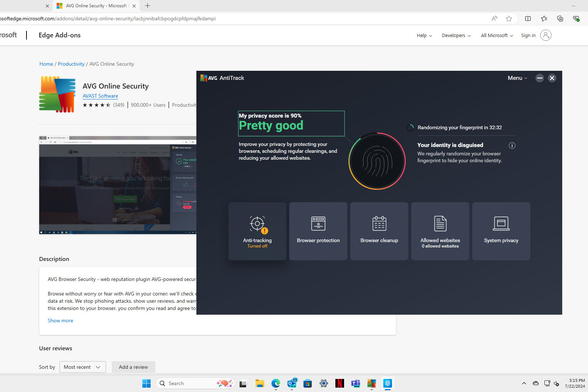
Task: Add this page to favorites star icon
Action: click(509, 19)
